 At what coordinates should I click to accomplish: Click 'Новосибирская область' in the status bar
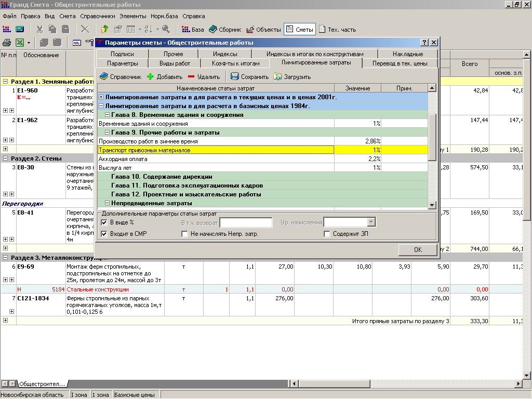click(x=32, y=395)
